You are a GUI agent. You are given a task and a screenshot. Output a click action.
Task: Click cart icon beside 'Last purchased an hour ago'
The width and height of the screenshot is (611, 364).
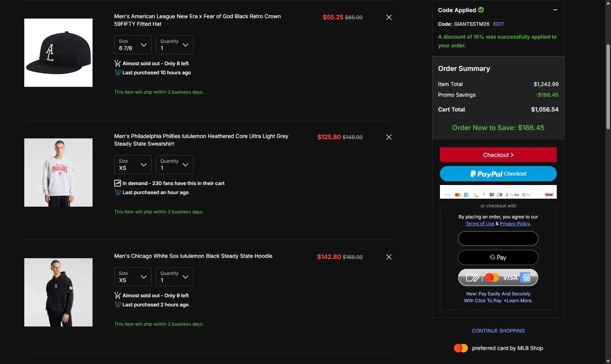point(118,192)
